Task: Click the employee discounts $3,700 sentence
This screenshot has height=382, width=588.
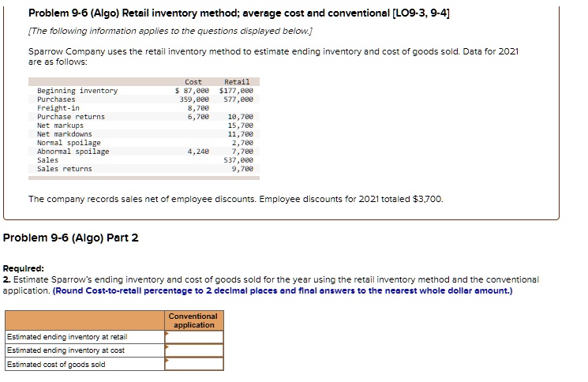Action: coord(236,199)
